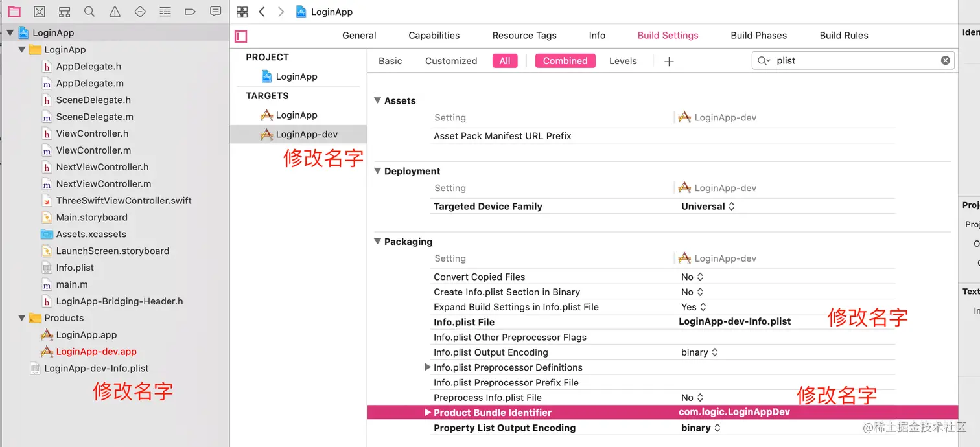Open Create Info.plist Section in Binary dropdown

pos(692,292)
